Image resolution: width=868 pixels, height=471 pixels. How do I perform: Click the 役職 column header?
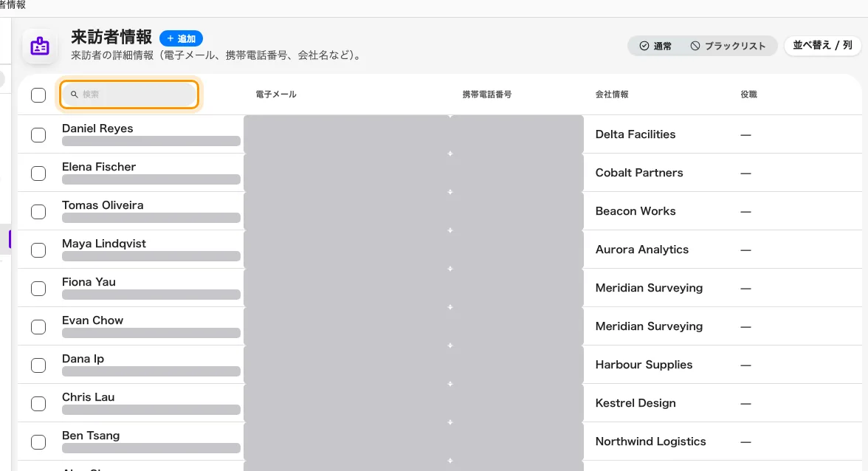coord(748,94)
